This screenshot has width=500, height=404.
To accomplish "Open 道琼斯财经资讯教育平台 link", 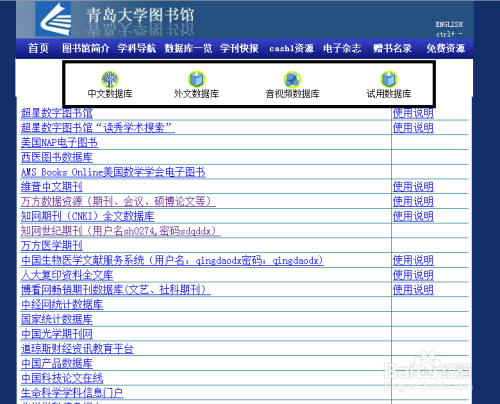I will pos(77,349).
